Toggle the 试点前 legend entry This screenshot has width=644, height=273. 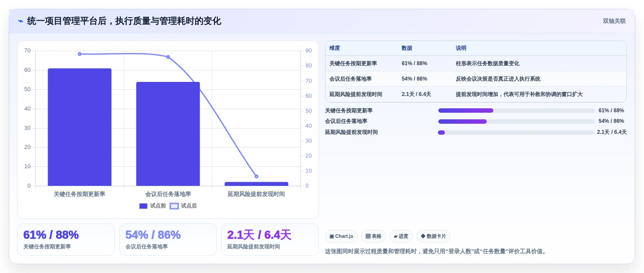pyautogui.click(x=152, y=206)
